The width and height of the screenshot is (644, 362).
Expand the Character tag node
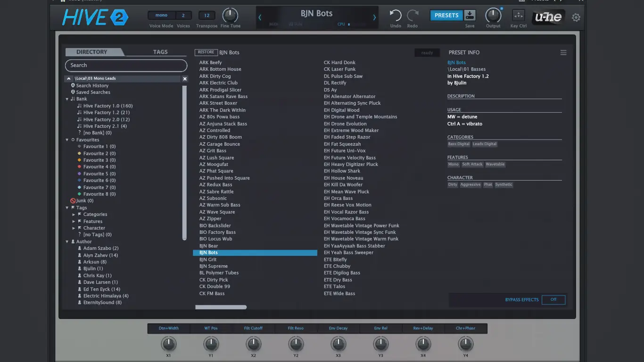point(74,228)
